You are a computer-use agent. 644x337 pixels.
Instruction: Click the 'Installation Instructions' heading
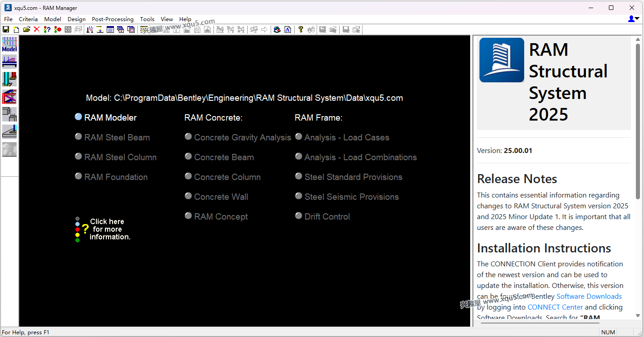click(544, 248)
